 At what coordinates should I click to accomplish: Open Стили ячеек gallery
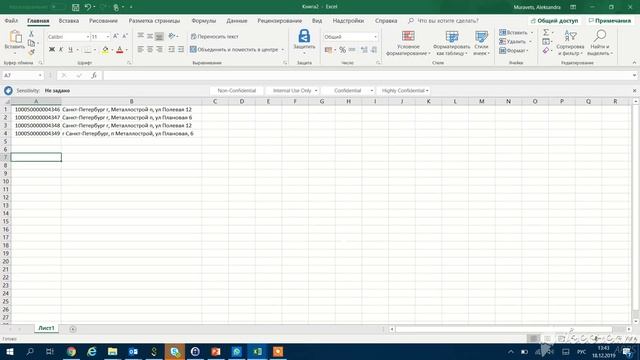(481, 43)
